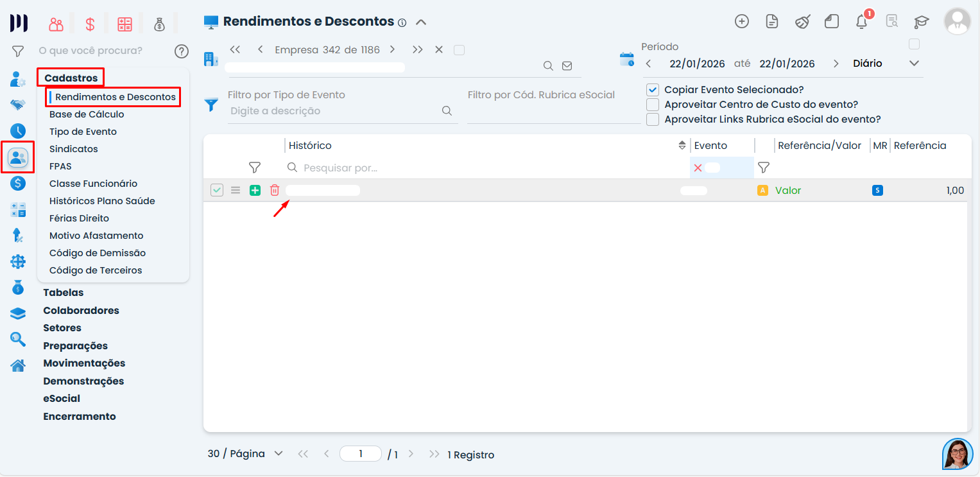Open the Diário period type dropdown

pyautogui.click(x=886, y=64)
